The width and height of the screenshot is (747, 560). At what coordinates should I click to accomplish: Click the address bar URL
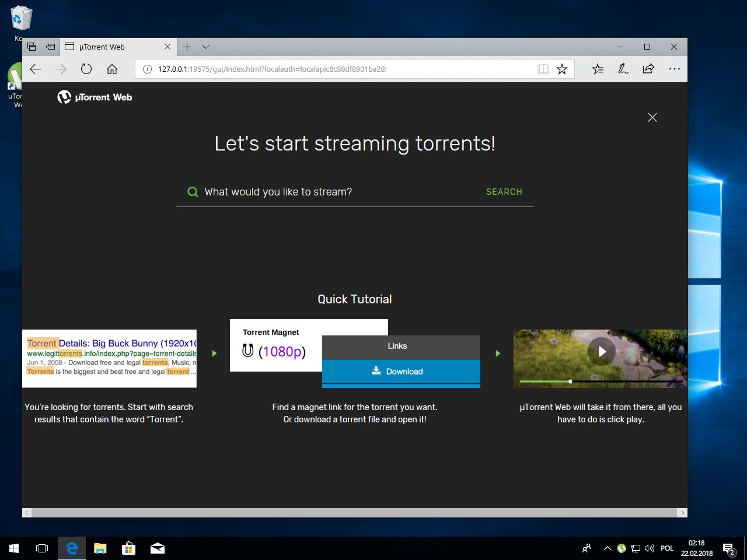tap(272, 69)
